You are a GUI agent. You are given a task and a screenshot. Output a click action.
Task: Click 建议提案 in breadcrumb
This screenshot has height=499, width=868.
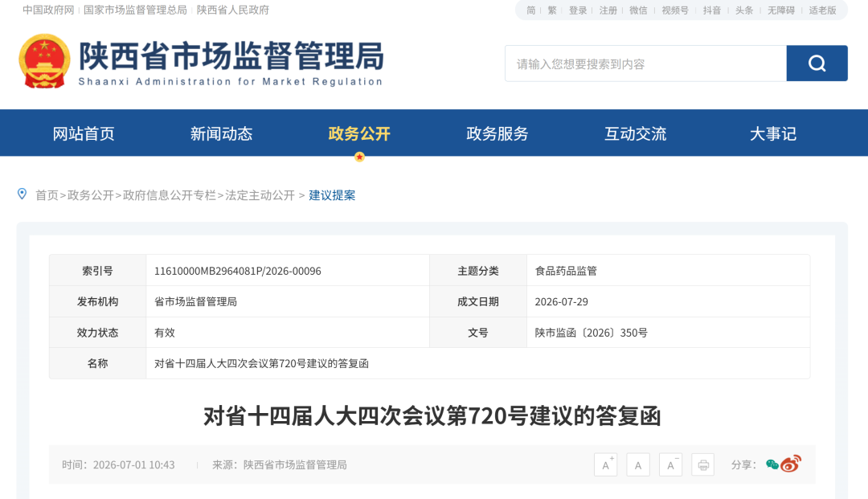[x=332, y=194]
